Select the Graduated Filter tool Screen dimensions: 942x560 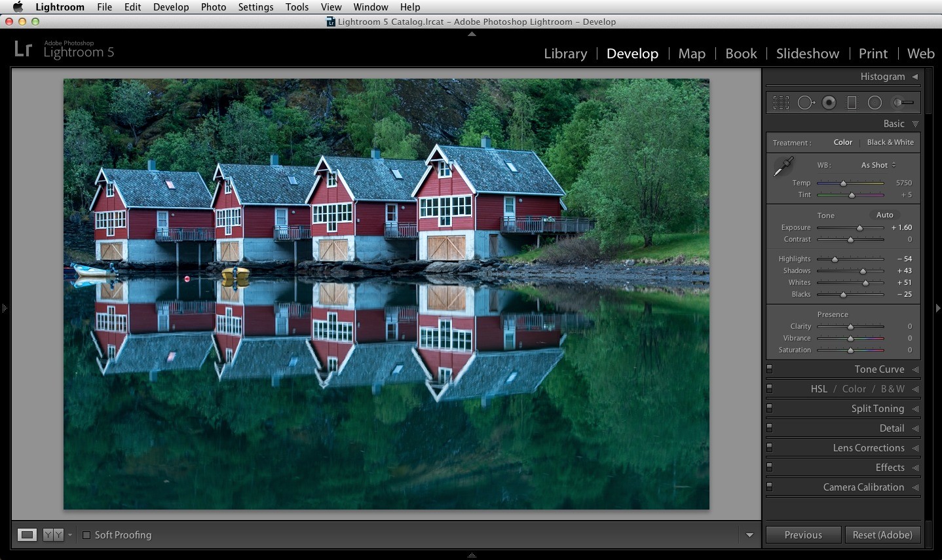coord(852,103)
